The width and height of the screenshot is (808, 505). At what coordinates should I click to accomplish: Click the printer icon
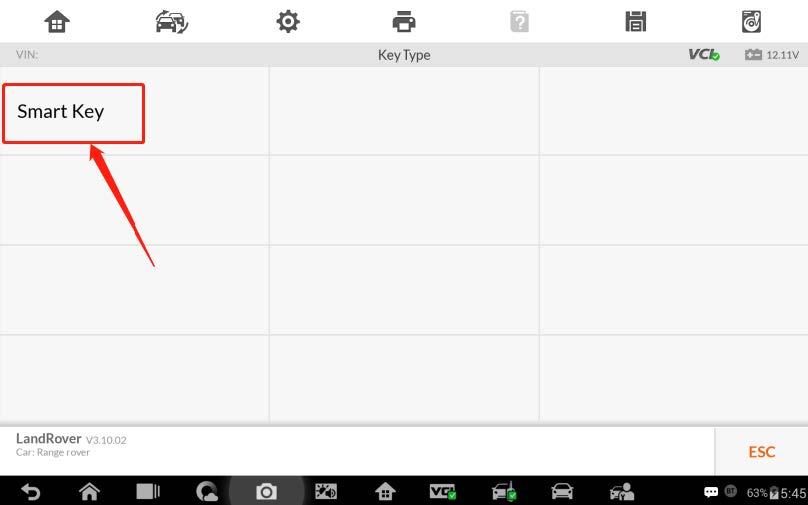tap(403, 22)
